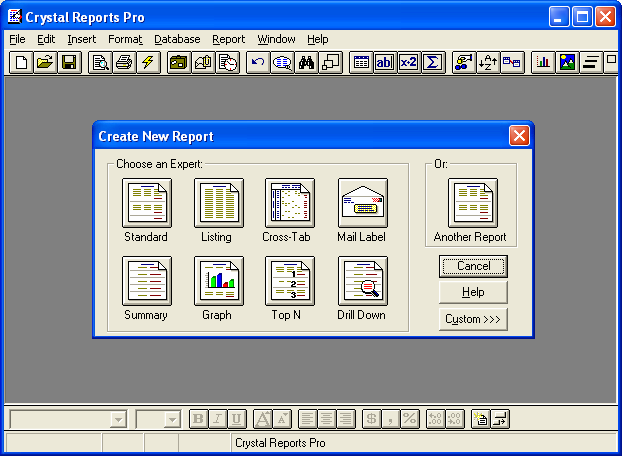Click the decrease font size icon
Screen dimensions: 622x456
[282, 419]
